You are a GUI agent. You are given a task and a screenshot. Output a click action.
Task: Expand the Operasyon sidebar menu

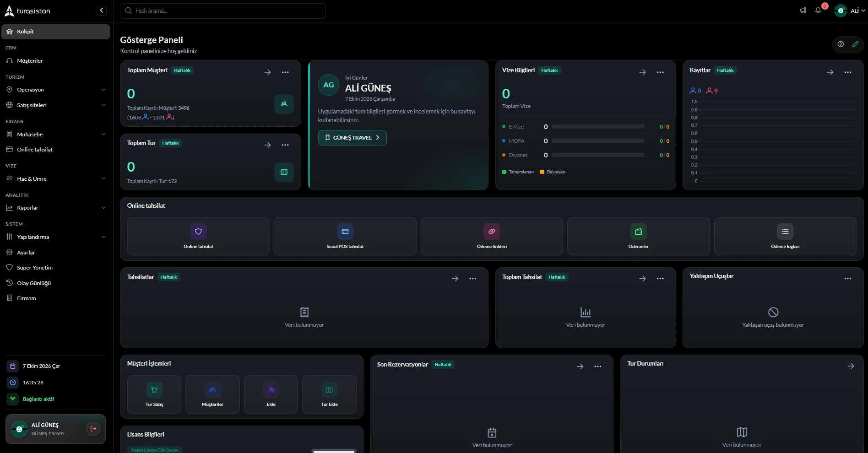click(55, 90)
